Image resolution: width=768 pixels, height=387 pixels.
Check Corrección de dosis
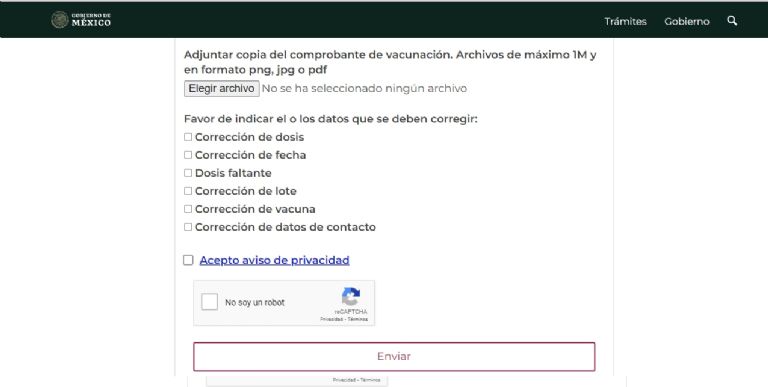(x=188, y=137)
